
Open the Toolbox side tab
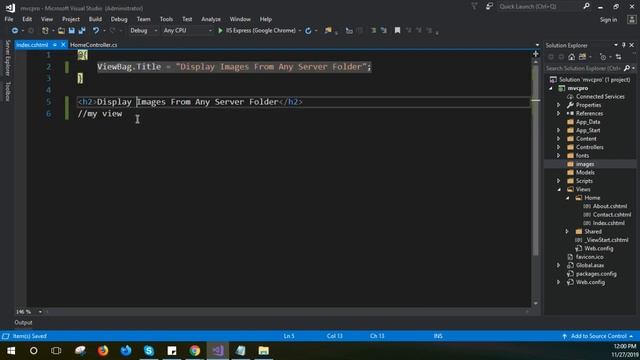7,91
